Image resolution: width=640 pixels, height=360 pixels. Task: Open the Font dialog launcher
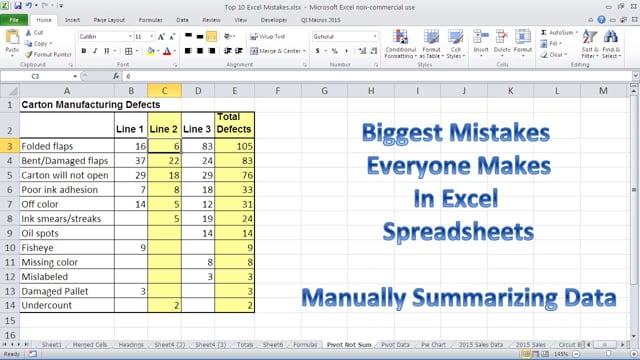pyautogui.click(x=175, y=65)
